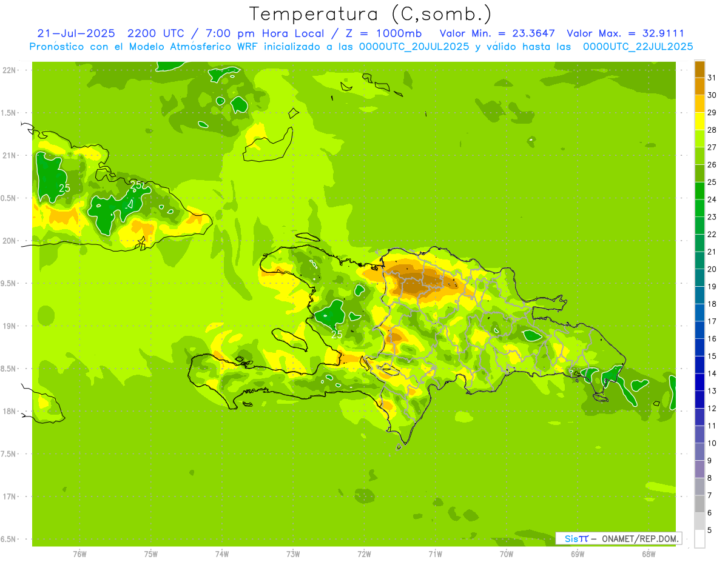Click the legend swatch above 31
The height and width of the screenshot is (562, 728).
click(699, 69)
